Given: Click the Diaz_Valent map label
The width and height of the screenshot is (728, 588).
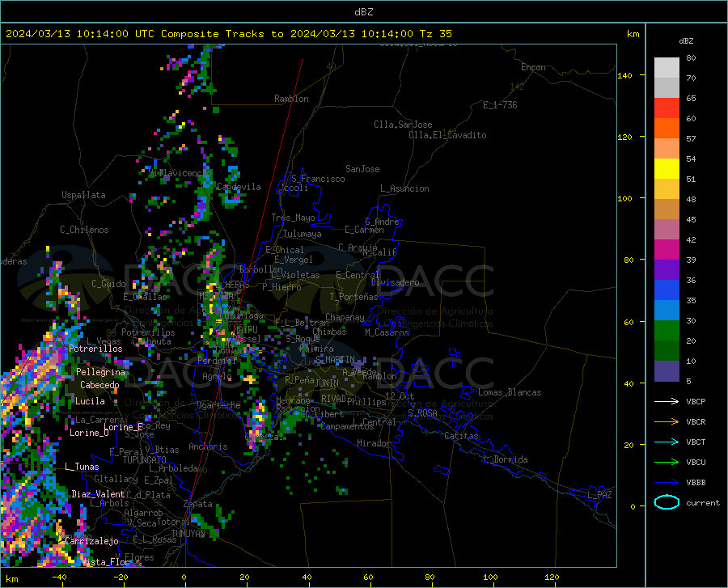Looking at the screenshot, I should coord(98,494).
